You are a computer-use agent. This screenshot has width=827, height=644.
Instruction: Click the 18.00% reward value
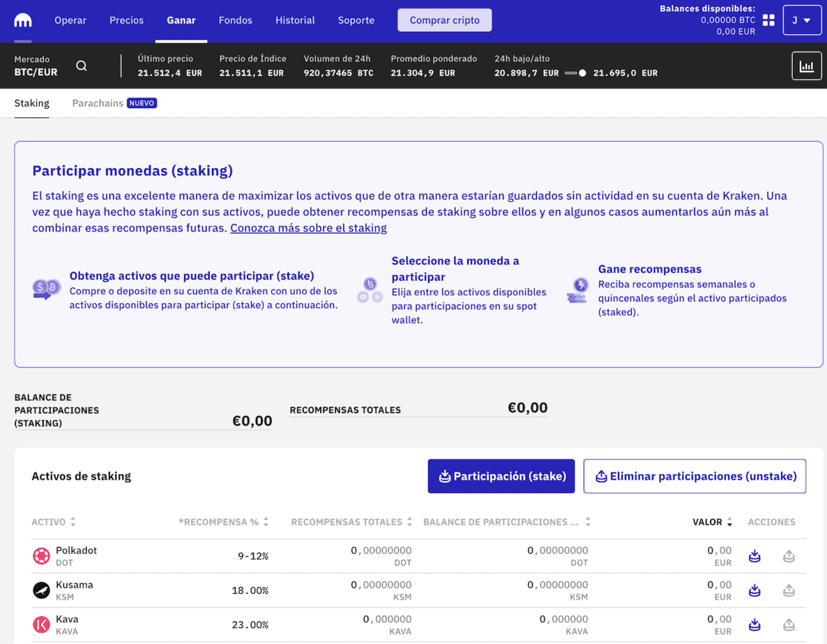[x=250, y=590]
